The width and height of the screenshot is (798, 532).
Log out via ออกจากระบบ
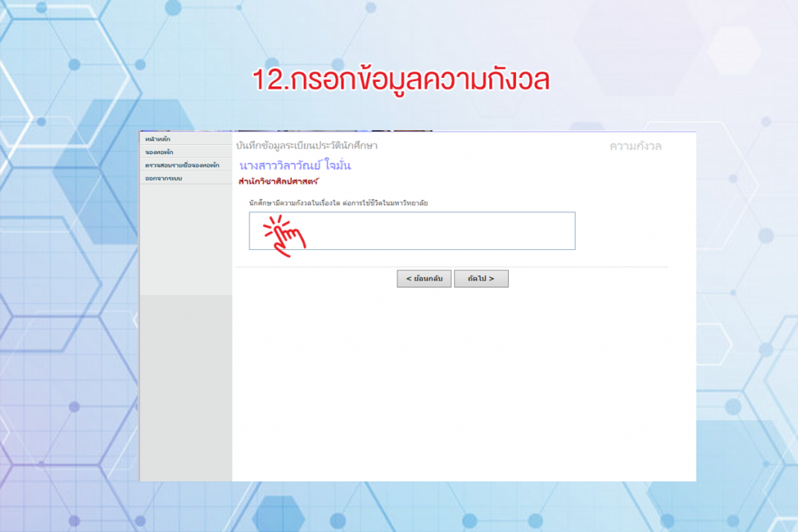point(163,178)
